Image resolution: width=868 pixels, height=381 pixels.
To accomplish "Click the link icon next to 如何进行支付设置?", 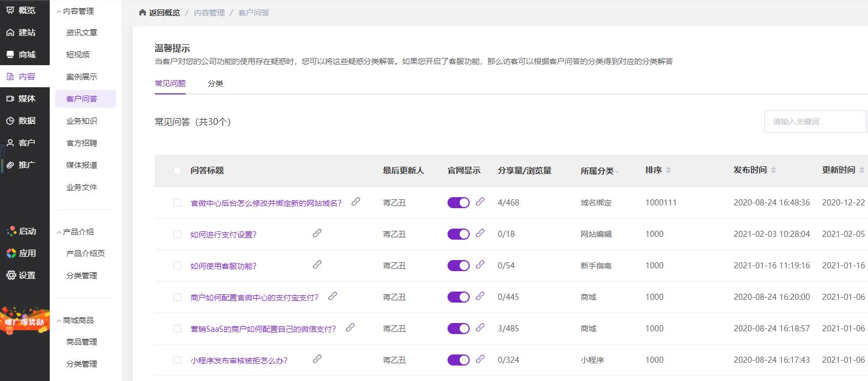I will [317, 234].
